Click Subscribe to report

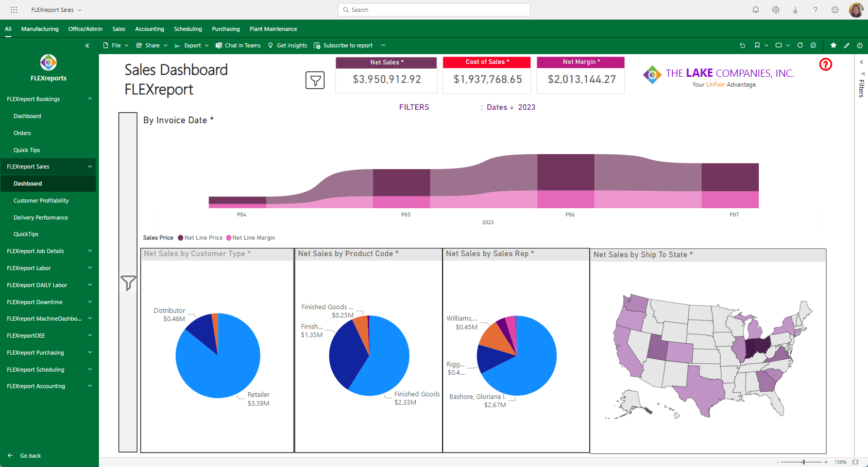coord(343,45)
